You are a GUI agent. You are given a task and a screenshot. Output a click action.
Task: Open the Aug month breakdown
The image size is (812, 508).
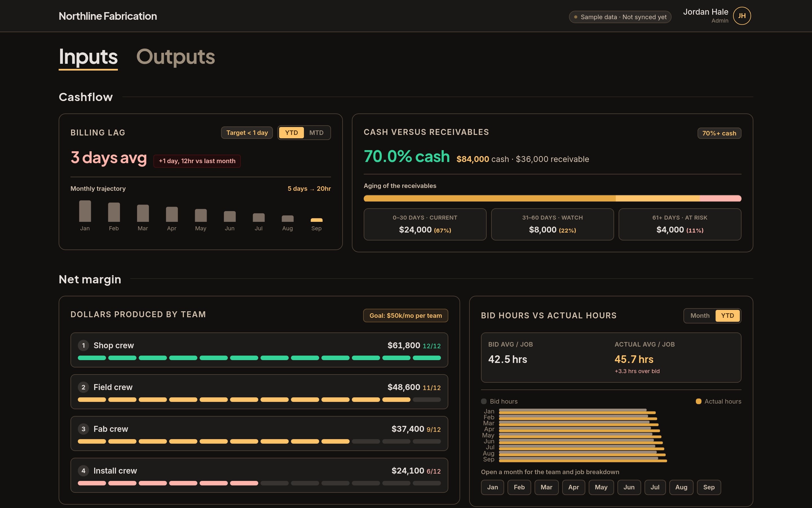[681, 487]
